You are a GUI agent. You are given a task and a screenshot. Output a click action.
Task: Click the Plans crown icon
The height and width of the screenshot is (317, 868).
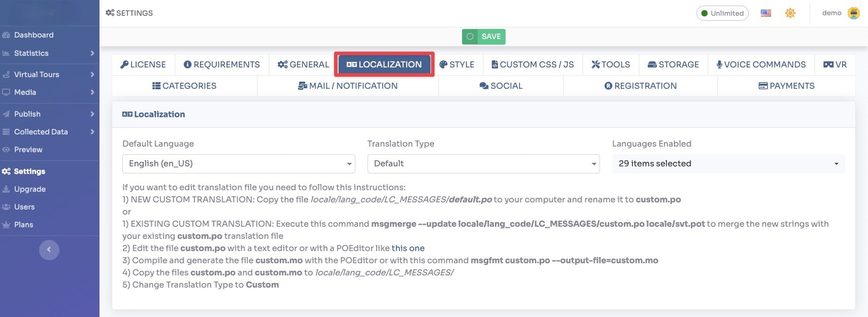click(6, 225)
